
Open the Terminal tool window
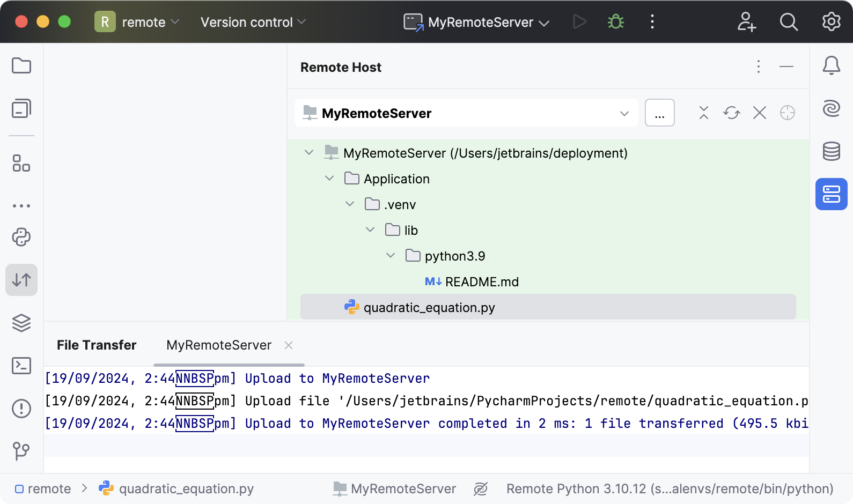(21, 366)
